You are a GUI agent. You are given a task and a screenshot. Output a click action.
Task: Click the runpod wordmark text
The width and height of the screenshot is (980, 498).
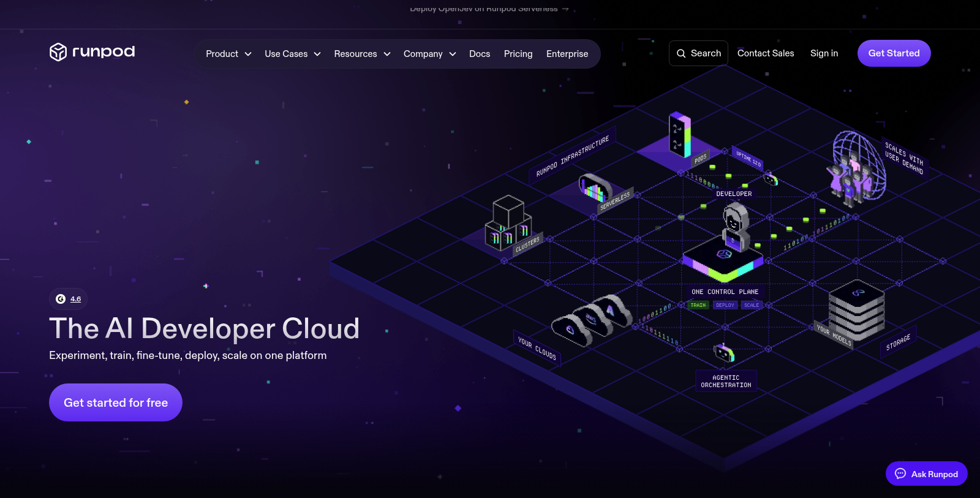tap(104, 51)
